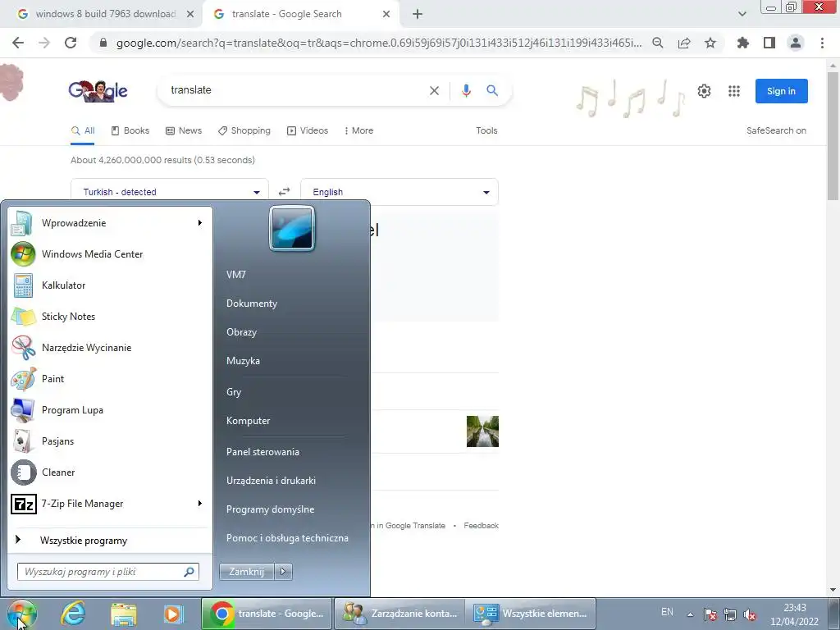Switch to Books results tab
The width and height of the screenshot is (840, 630).
130,130
